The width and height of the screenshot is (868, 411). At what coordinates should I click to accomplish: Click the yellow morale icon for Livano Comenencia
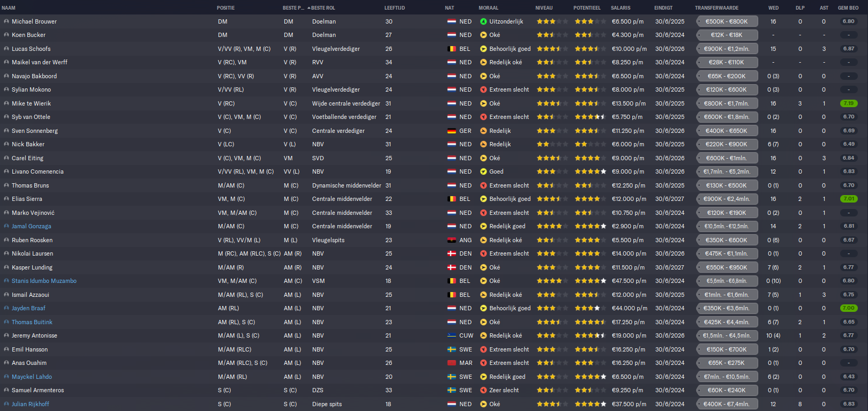484,171
